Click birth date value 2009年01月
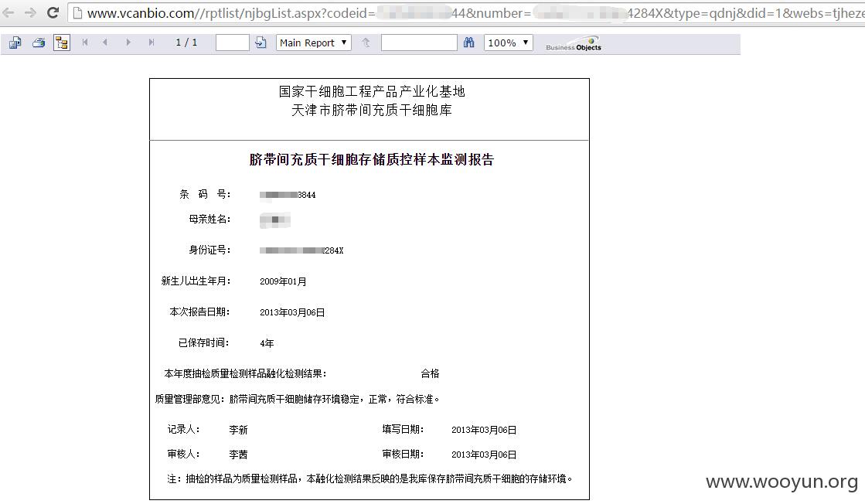865x504 pixels. 283,282
